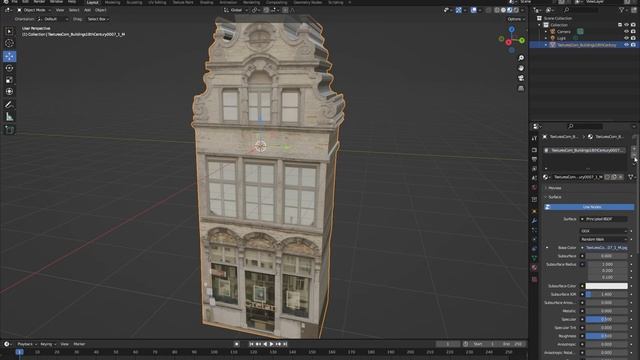
Task: Exclude Collection from view layer checkbox
Action: 620,25
